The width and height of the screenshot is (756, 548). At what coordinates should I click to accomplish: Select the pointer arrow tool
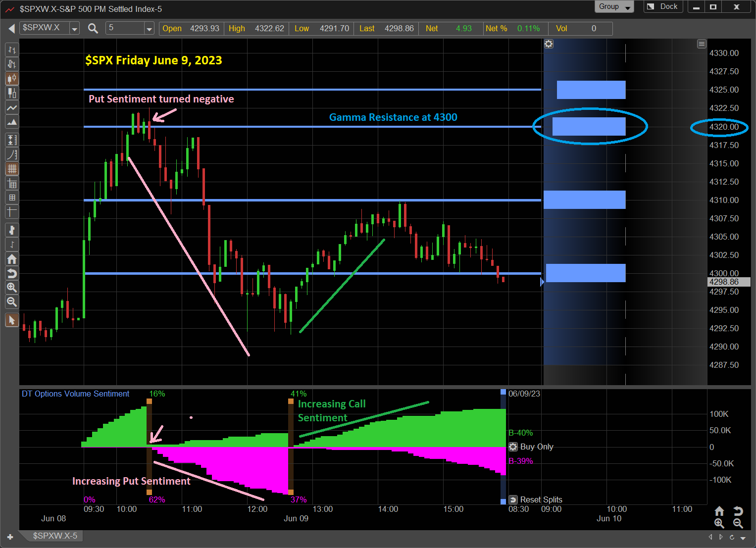coord(12,320)
